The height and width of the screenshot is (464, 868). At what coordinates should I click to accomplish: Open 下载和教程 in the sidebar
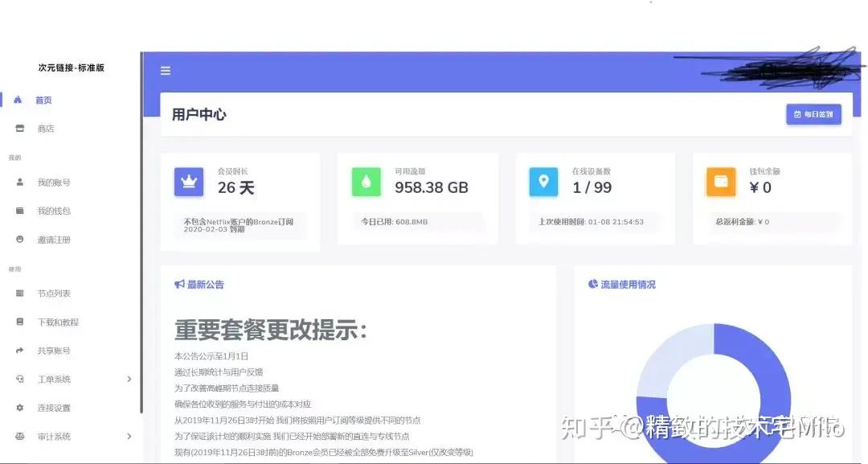58,322
